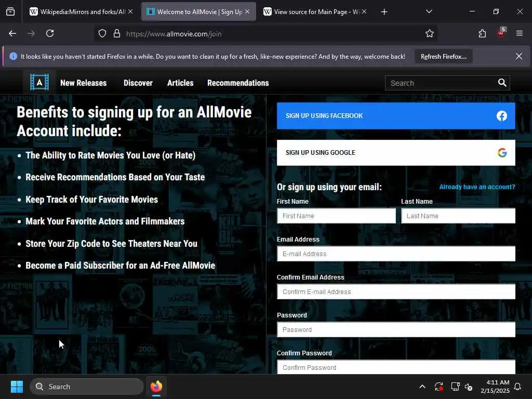
Task: Click the Firefox back arrow
Action: (x=12, y=34)
